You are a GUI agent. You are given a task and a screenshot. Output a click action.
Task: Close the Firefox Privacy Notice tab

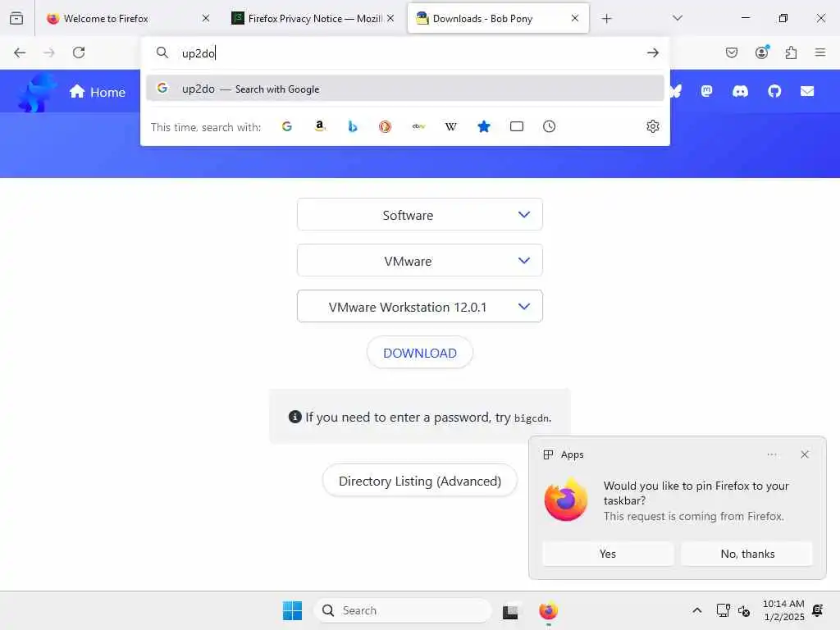click(390, 18)
